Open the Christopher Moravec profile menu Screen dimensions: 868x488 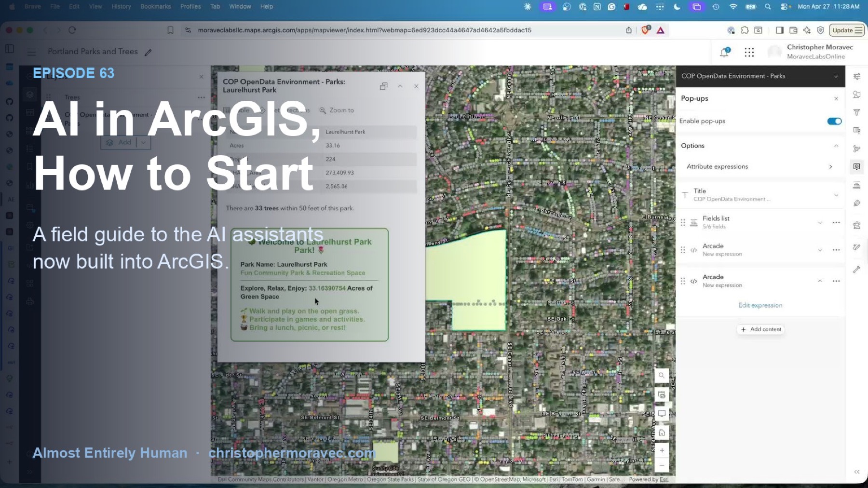click(810, 52)
